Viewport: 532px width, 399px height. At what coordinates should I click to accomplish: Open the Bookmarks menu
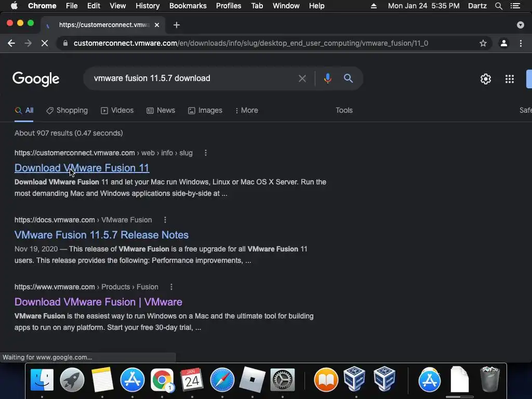click(x=188, y=6)
